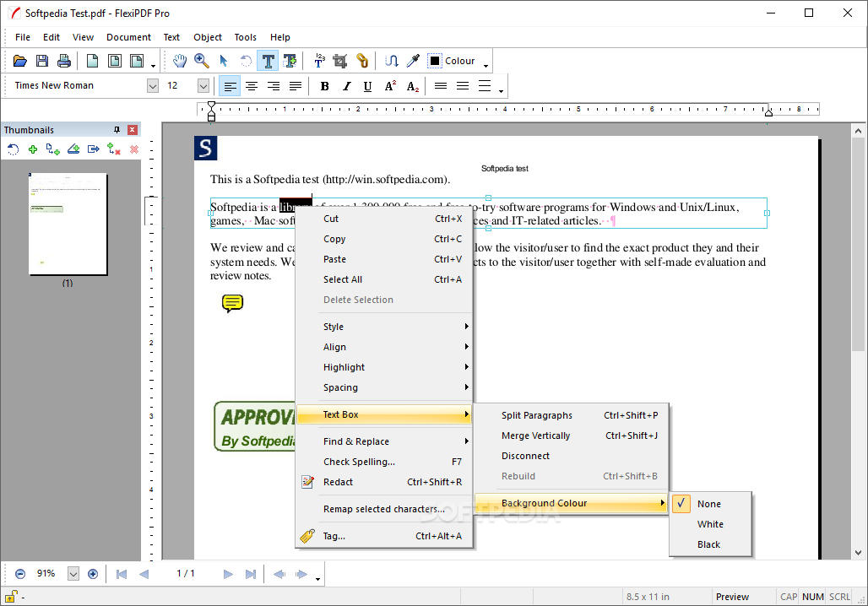Select None background colour option

click(711, 504)
